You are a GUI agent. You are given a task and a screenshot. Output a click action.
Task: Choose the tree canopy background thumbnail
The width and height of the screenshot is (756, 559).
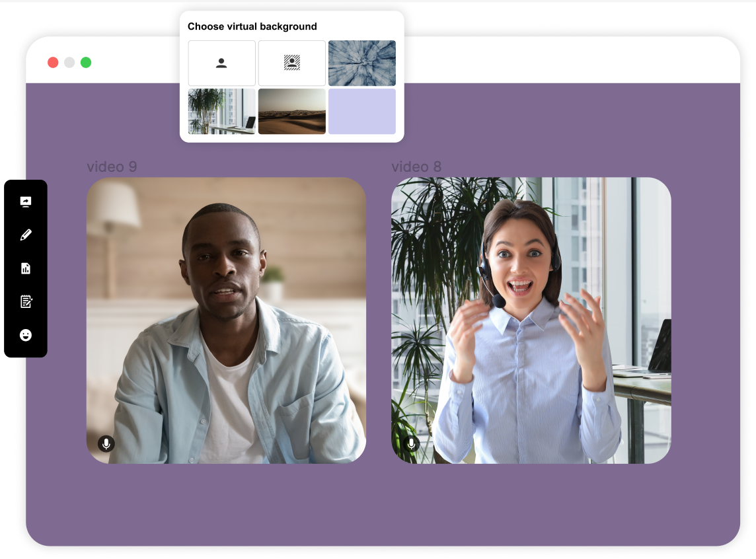[361, 63]
